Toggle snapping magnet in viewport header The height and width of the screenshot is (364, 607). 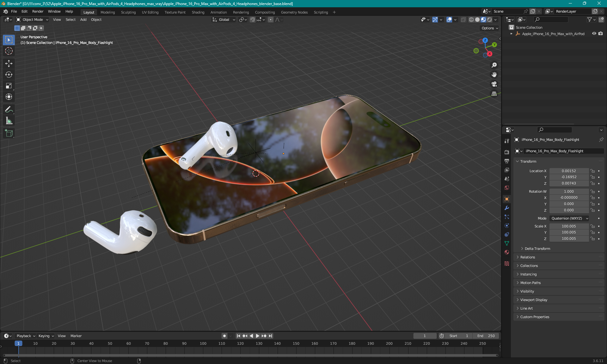click(252, 20)
